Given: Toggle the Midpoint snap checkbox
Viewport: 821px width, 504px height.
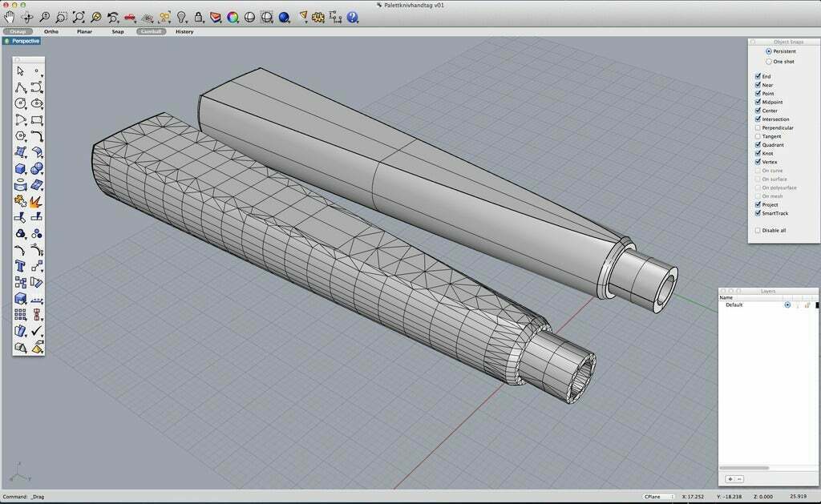Looking at the screenshot, I should point(758,102).
